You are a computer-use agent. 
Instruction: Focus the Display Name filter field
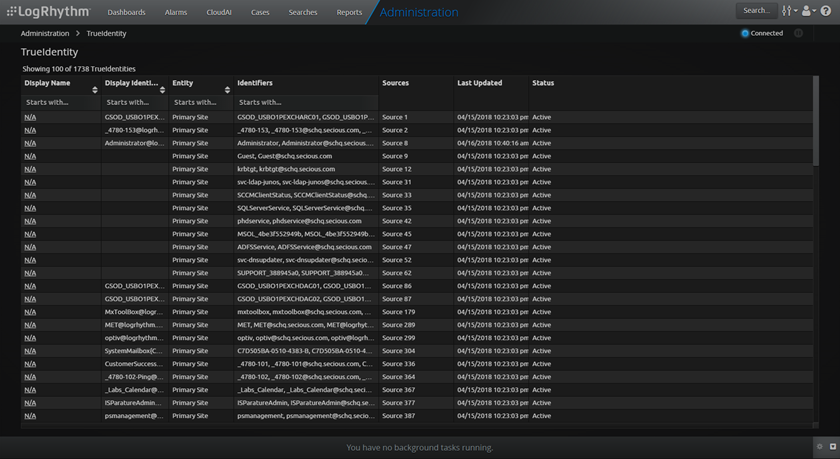(x=60, y=102)
